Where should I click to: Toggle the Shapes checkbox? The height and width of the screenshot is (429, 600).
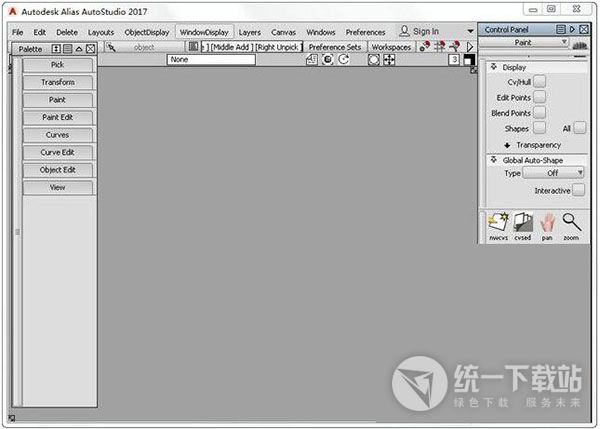tap(540, 128)
